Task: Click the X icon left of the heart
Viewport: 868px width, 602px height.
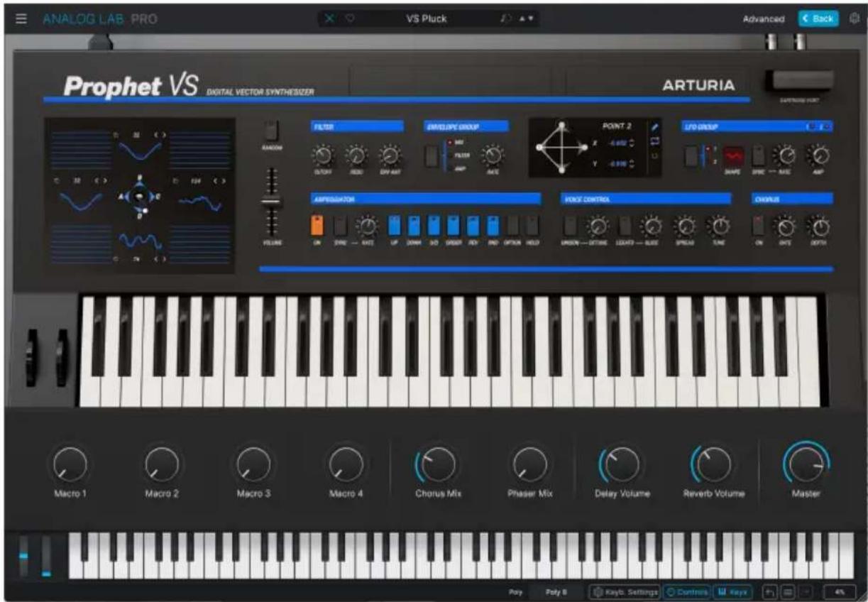Action: [330, 19]
